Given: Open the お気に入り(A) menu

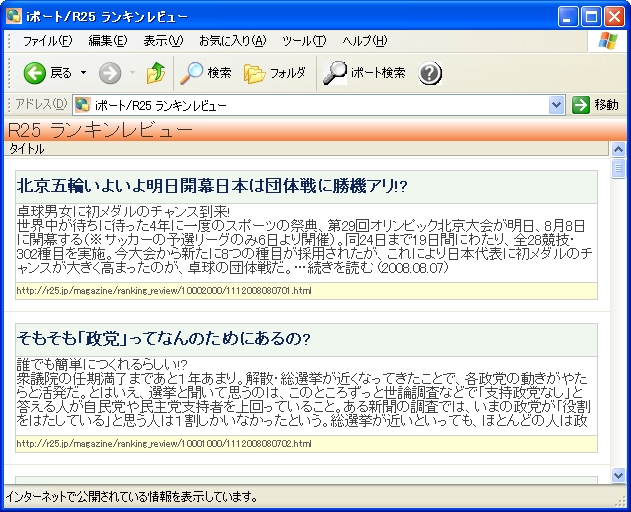Looking at the screenshot, I should 233,41.
